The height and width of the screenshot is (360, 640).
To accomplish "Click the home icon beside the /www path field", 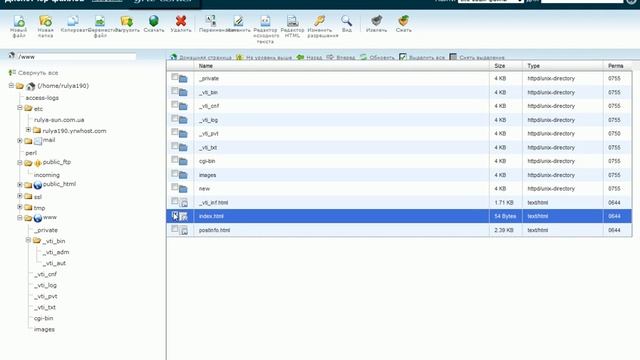I will coord(12,56).
